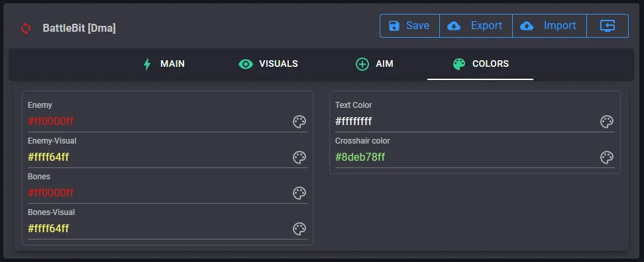
Task: Click the Enemy hex value field
Action: (160, 122)
